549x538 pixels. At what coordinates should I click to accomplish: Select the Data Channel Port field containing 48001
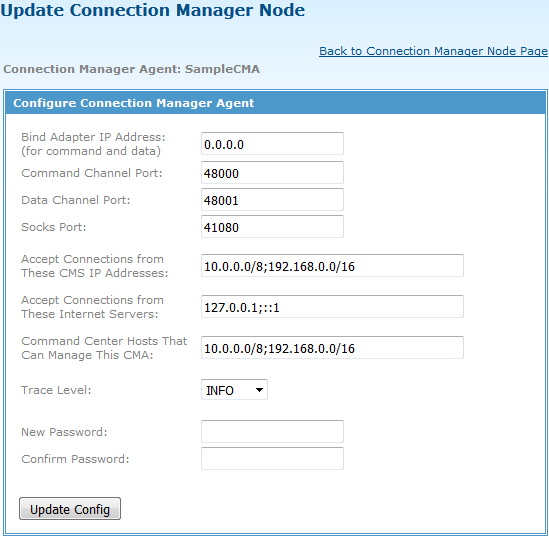[272, 200]
